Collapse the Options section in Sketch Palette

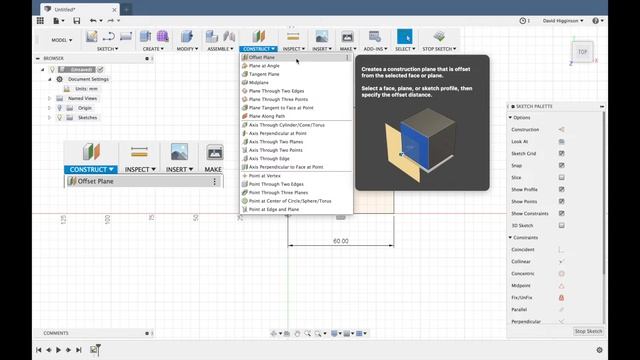click(x=510, y=118)
